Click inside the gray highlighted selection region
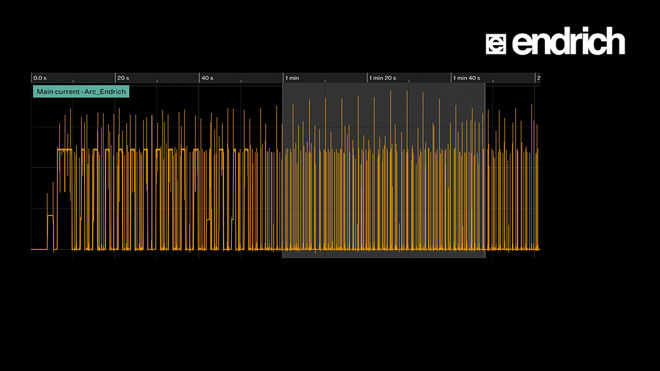 coord(383,168)
